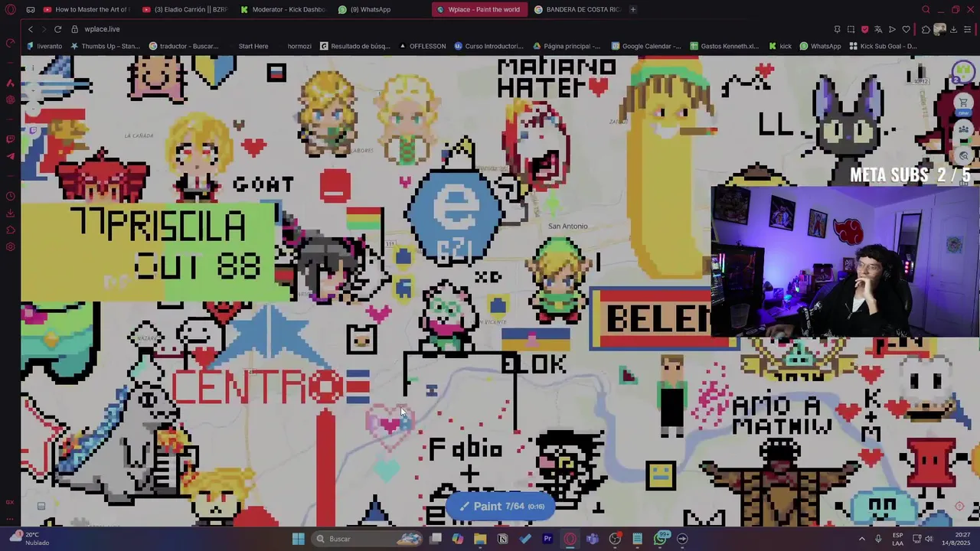Open the Wplace user profile avatar

[x=963, y=73]
